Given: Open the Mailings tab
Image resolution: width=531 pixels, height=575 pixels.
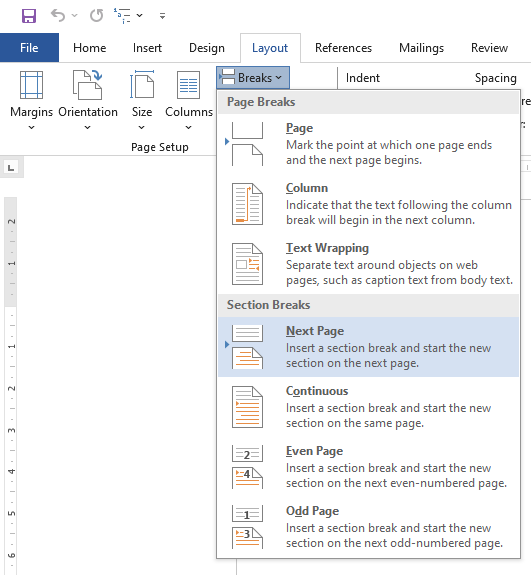Looking at the screenshot, I should pos(421,48).
